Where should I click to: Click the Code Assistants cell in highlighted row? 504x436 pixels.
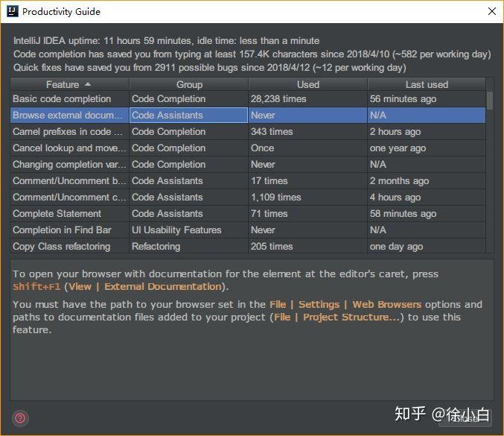pos(189,116)
